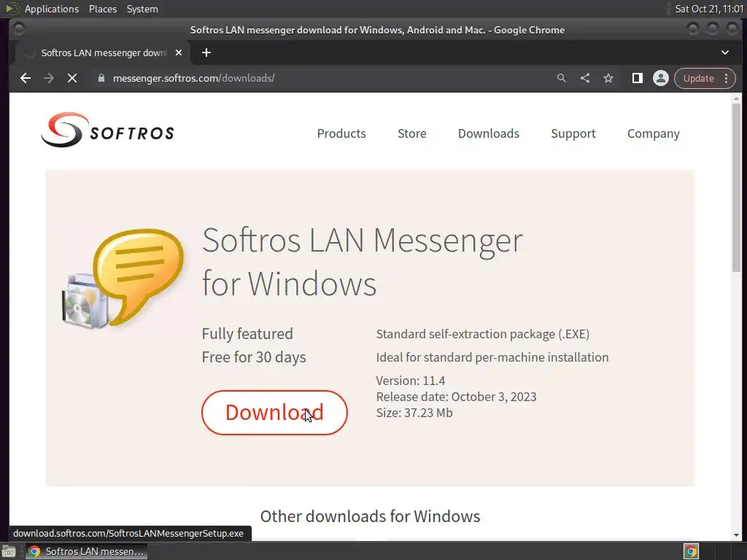Close the Softros LAN messenger tab
Viewport: 747px width, 560px height.
coord(179,52)
